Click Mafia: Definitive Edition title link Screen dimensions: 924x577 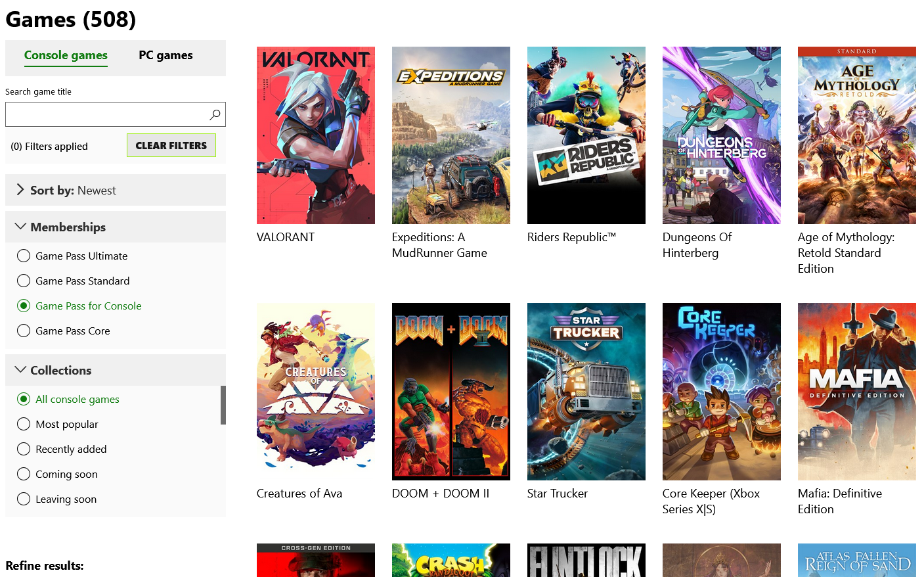click(840, 501)
